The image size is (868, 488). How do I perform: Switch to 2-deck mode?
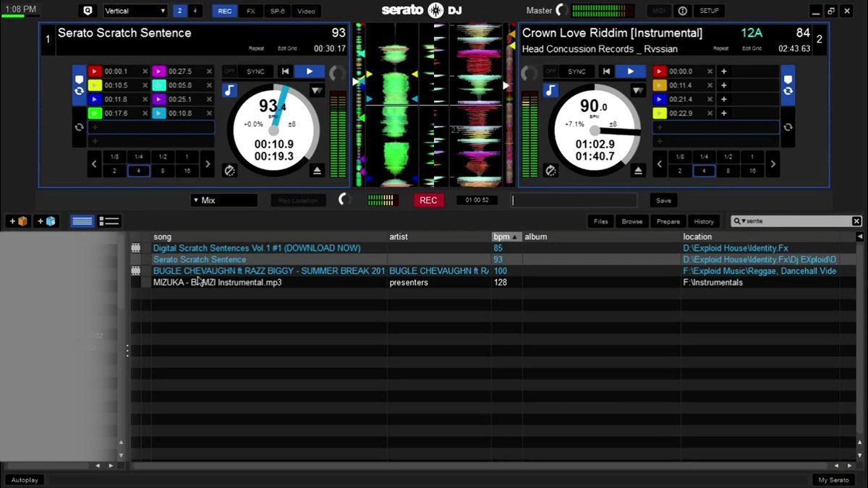[179, 11]
